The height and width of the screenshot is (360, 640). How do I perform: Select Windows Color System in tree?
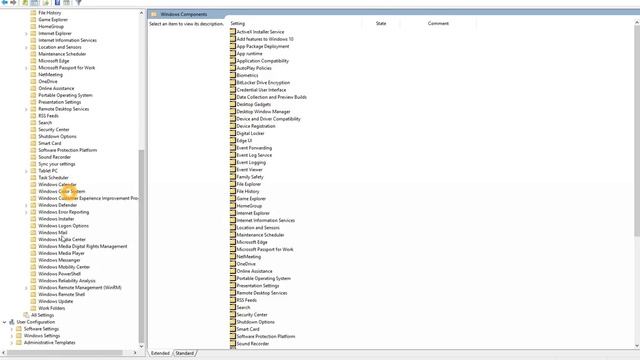click(x=62, y=191)
